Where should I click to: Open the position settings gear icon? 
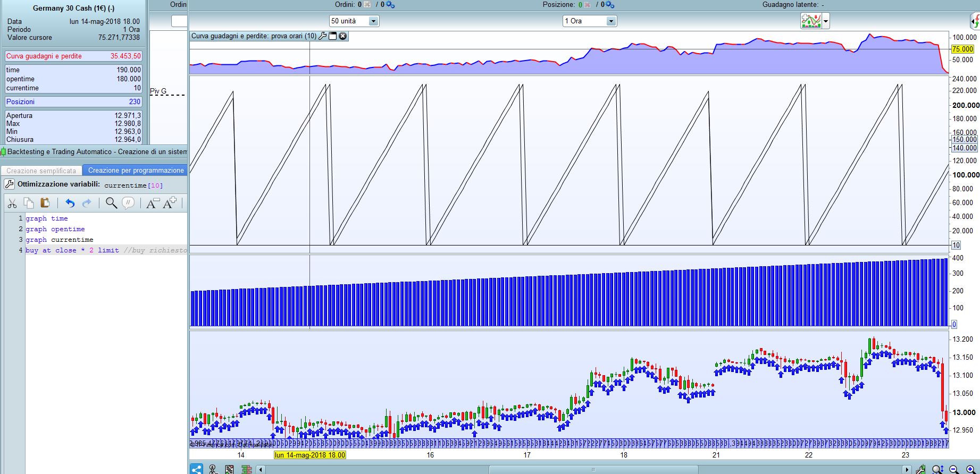pyautogui.click(x=610, y=5)
